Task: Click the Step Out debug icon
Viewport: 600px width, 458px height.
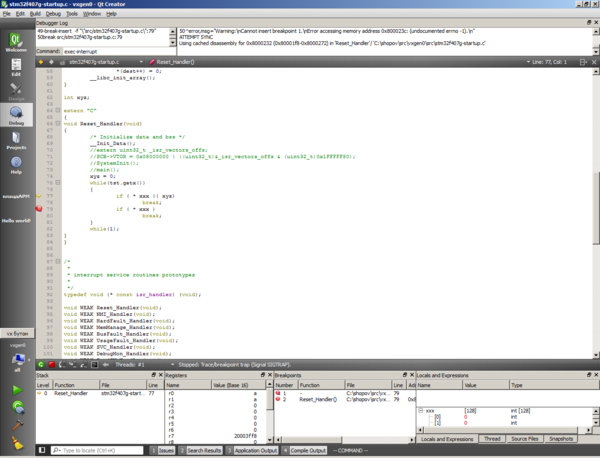Action: click(83, 365)
